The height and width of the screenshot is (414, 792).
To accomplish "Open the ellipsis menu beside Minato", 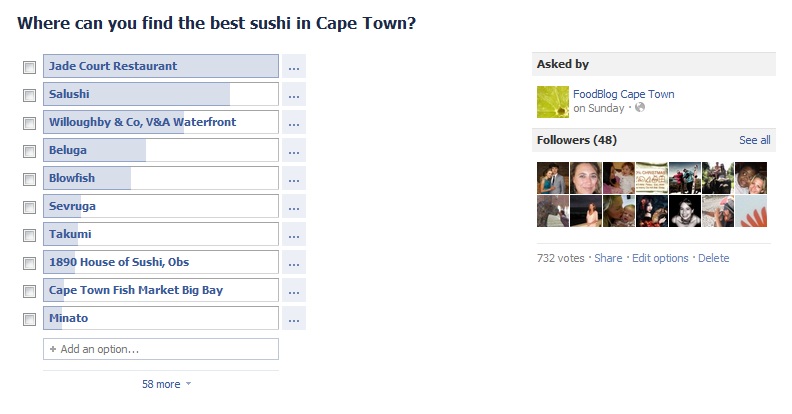I will click(293, 319).
